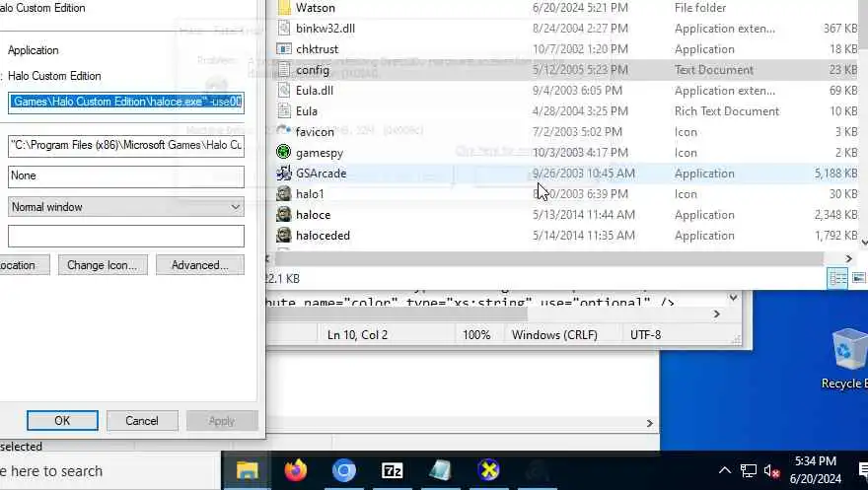This screenshot has width=868, height=490.
Task: Open the yellow X app in taskbar
Action: coord(488,470)
